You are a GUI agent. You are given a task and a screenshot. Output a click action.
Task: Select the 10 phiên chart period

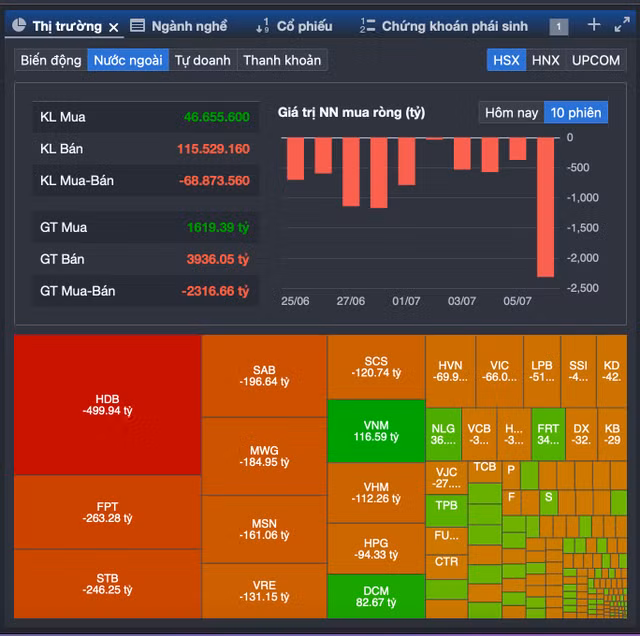576,112
